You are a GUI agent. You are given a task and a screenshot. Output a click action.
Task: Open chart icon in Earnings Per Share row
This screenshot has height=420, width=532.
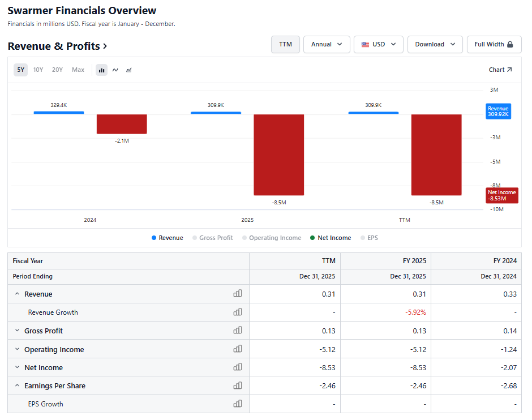click(x=238, y=385)
